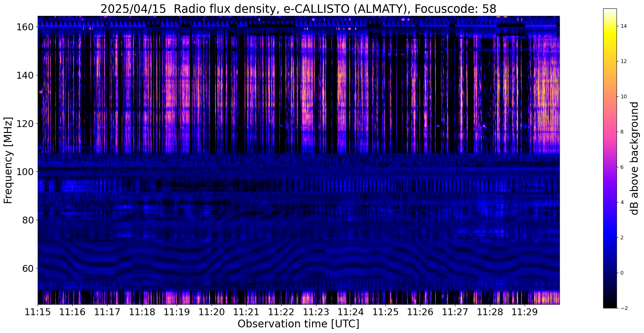Click the 11:29 time tick label
The height and width of the screenshot is (333, 644).
[x=525, y=312]
